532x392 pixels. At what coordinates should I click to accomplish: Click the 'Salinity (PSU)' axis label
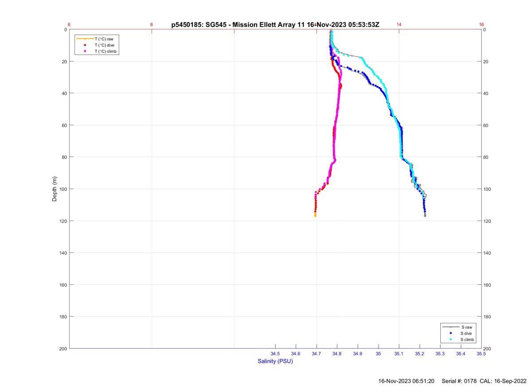(x=275, y=361)
